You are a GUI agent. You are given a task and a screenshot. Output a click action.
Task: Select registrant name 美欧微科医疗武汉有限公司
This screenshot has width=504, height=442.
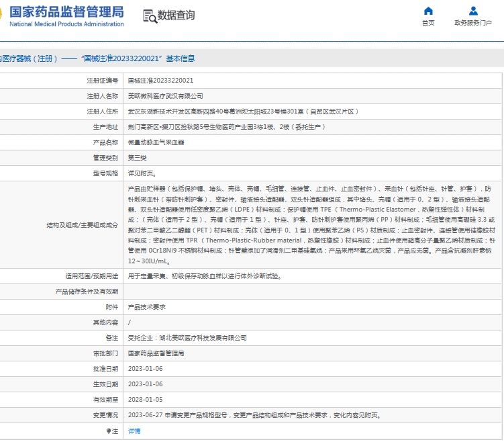point(166,96)
